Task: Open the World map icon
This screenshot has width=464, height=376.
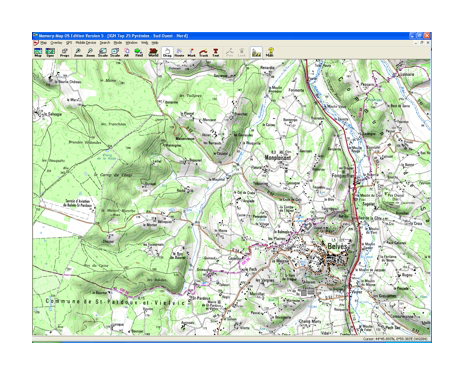Action: pyautogui.click(x=153, y=52)
